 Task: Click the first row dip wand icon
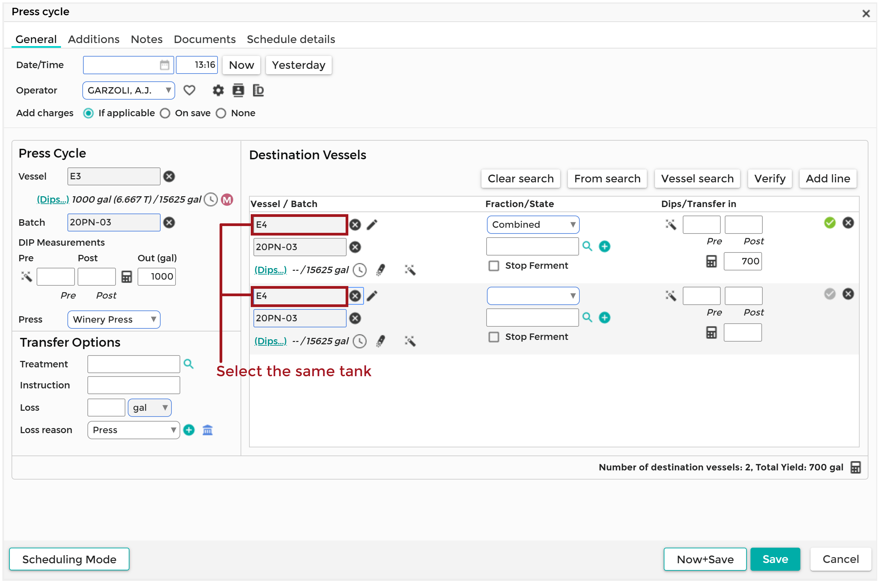click(671, 225)
